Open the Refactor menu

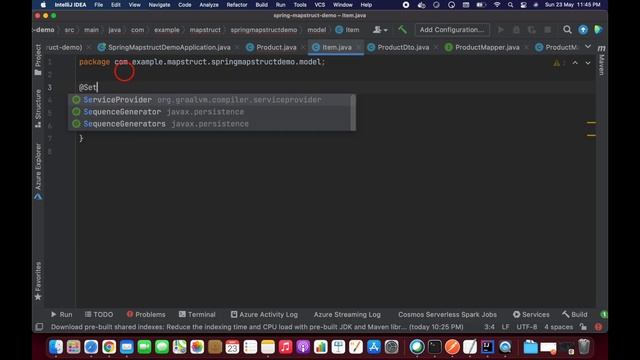237,5
